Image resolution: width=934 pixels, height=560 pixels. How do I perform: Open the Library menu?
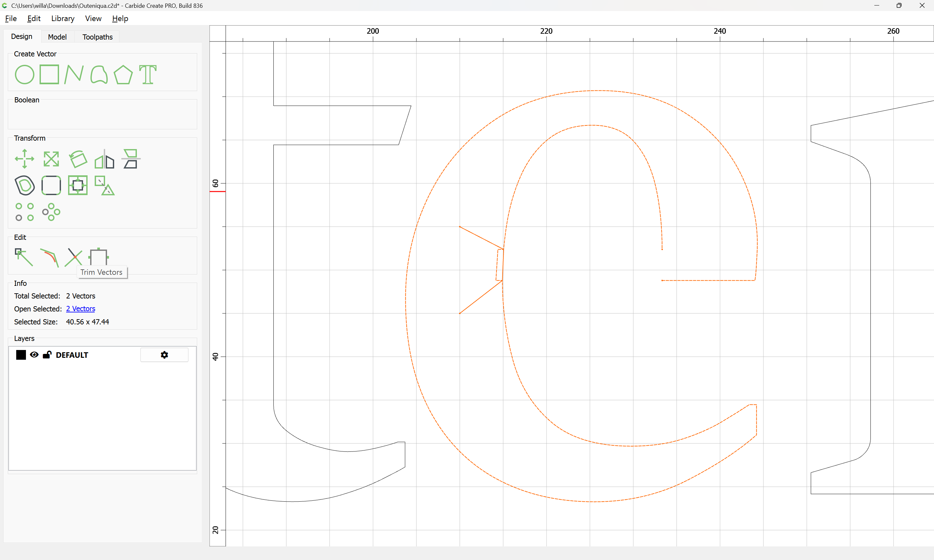63,18
